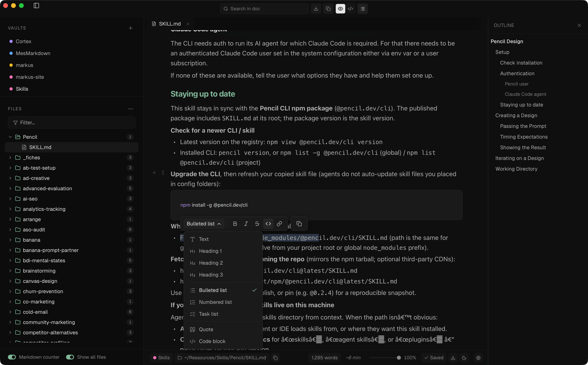Choose Text in block type menu
Screen dimensions: 588x365
click(223, 239)
